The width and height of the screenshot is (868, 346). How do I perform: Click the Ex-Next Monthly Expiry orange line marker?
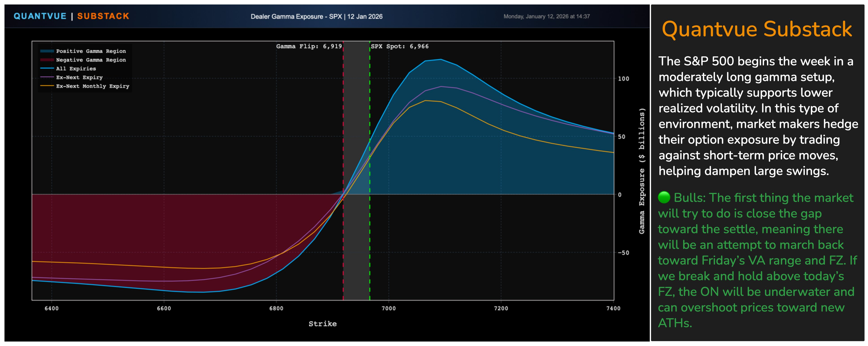pyautogui.click(x=48, y=86)
